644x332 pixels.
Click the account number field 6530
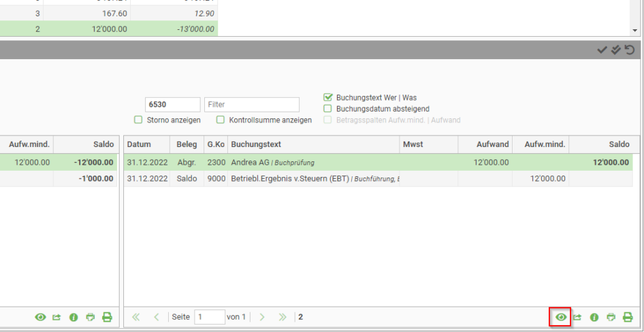172,105
